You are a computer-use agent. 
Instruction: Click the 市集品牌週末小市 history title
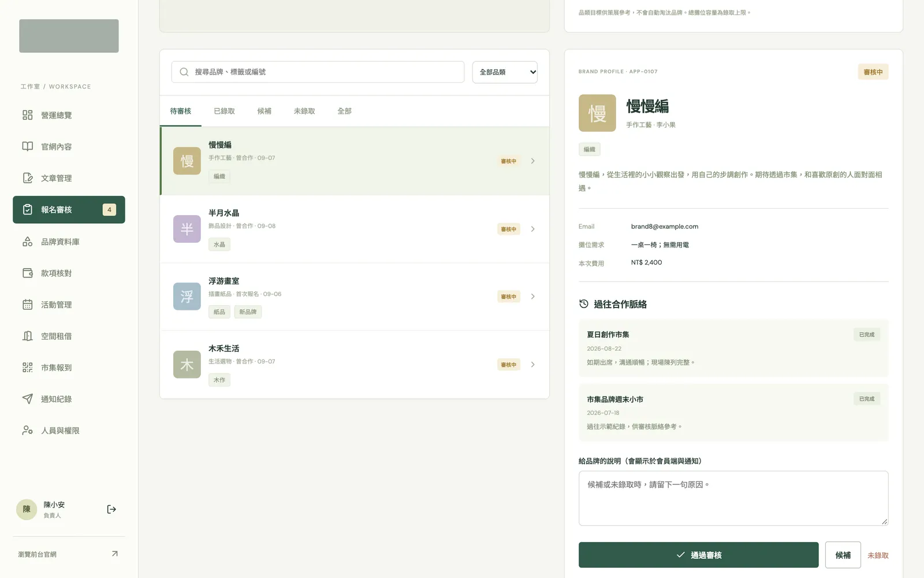[615, 399]
